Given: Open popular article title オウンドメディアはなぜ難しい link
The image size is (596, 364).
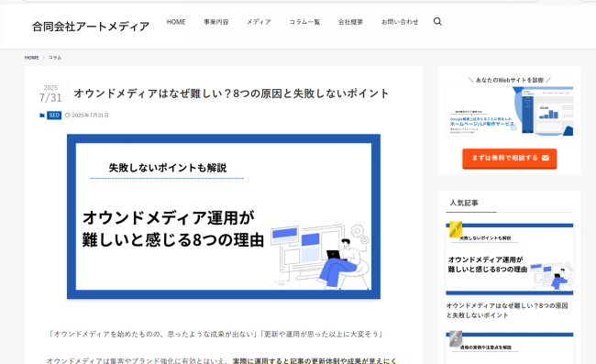Looking at the screenshot, I should (507, 311).
